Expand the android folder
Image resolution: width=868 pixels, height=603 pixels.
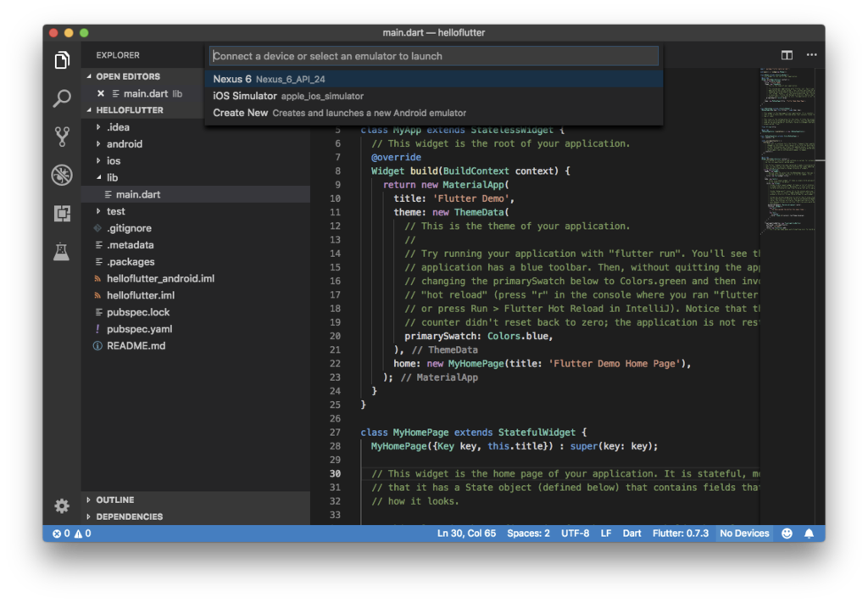coord(98,144)
